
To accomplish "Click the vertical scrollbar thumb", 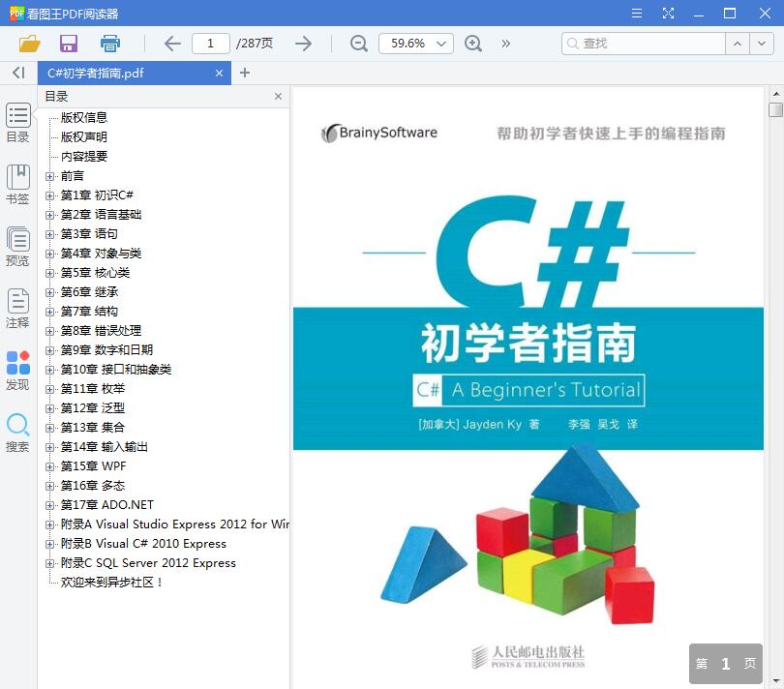I will [775, 109].
